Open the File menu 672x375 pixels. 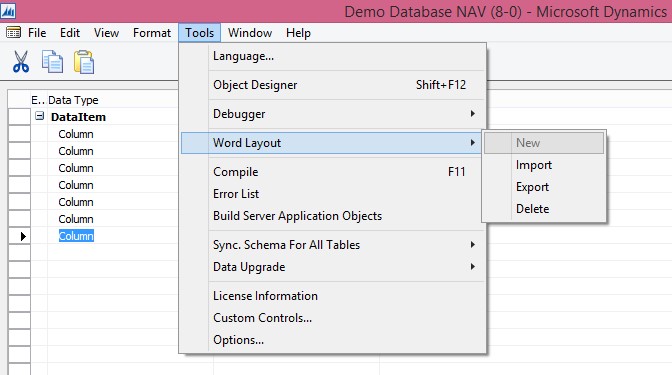click(37, 33)
